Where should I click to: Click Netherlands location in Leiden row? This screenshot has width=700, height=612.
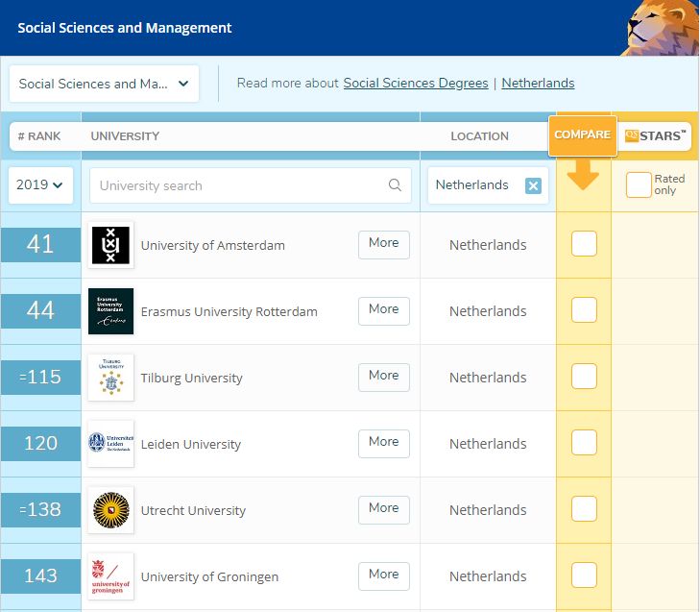(488, 444)
